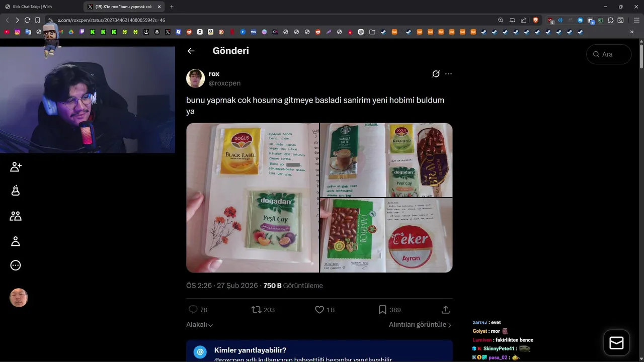Go back using the post header arrow
The height and width of the screenshot is (362, 644).
pos(191,51)
